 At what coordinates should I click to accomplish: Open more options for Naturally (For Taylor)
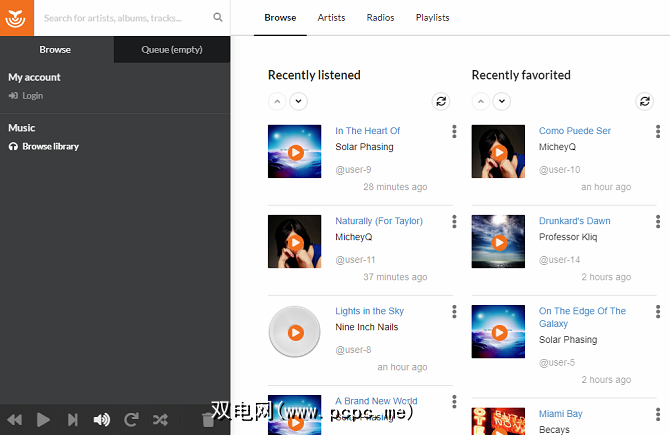click(x=454, y=222)
